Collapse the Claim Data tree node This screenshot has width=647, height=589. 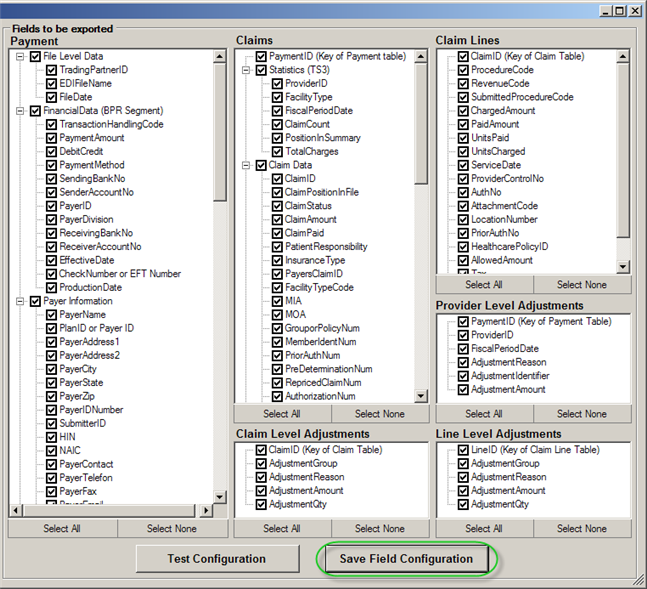click(247, 165)
